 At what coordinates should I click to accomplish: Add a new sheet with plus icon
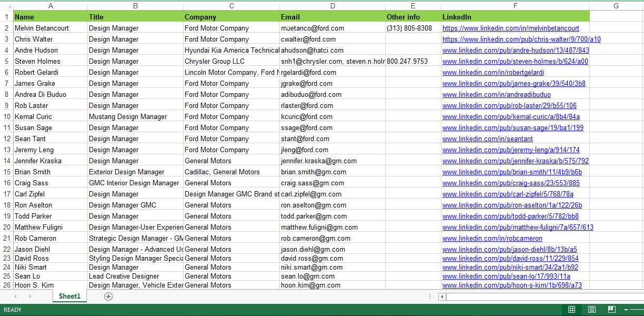coord(108,297)
